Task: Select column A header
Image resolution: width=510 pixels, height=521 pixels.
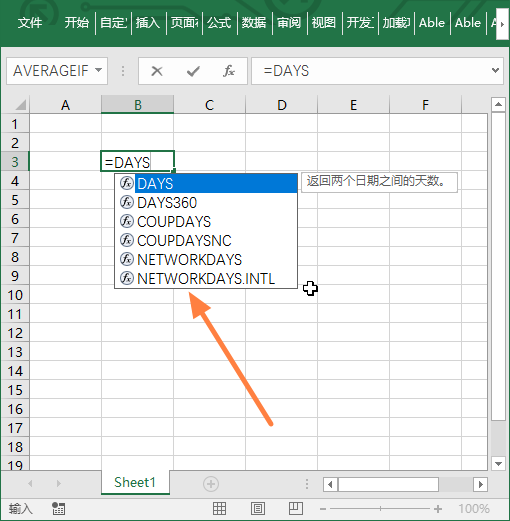Action: (65, 105)
